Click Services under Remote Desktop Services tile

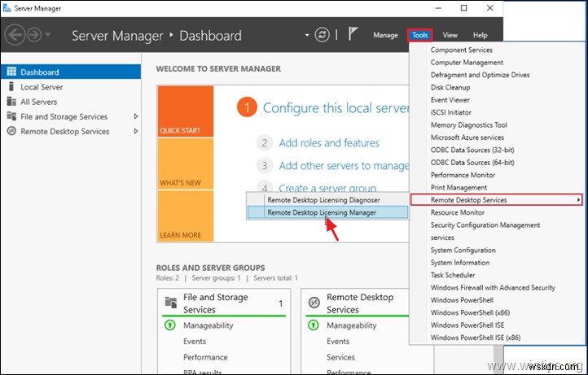point(340,357)
